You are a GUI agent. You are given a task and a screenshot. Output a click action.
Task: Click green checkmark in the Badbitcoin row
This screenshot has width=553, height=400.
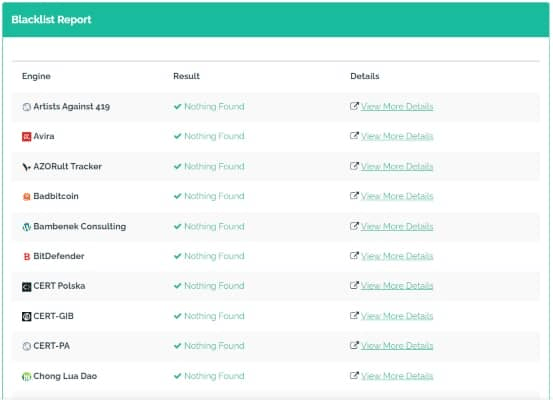tap(178, 196)
